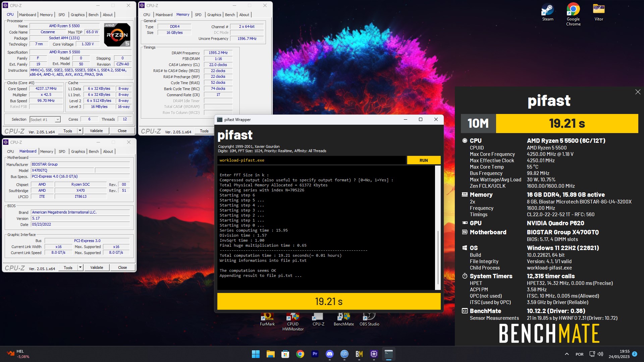Screen dimensions: 644x362
Task: Open File Explorer from the taskbar
Action: point(270,354)
